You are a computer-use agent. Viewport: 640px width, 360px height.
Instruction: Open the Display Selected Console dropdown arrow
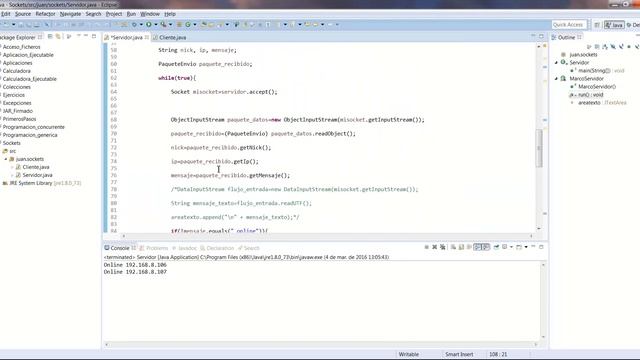pyautogui.click(x=511, y=247)
